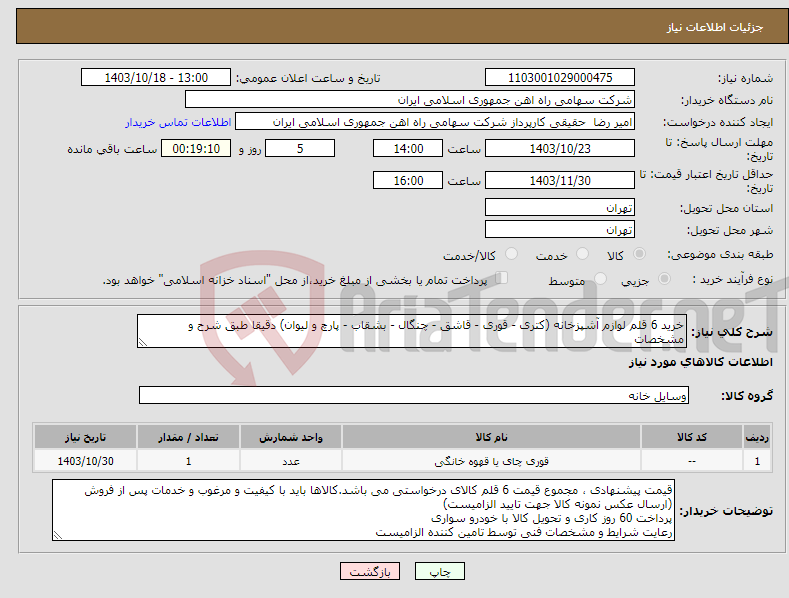Click the item name قوری چای یا قهوه خانگی
Screen dimensions: 789x598
(x=491, y=461)
